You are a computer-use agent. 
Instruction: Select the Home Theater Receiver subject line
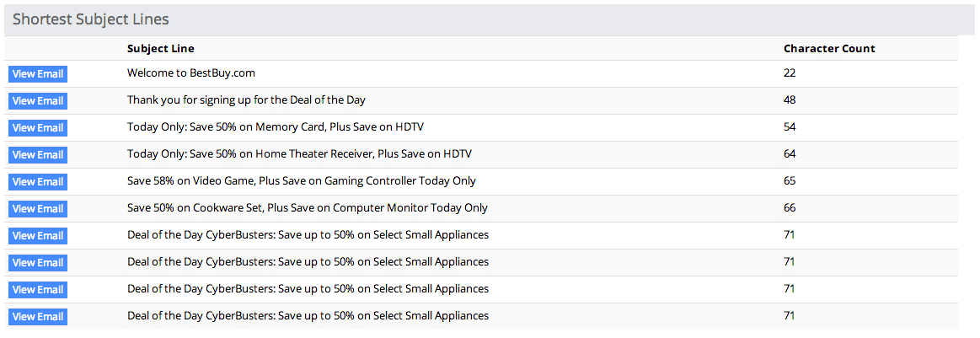click(299, 154)
